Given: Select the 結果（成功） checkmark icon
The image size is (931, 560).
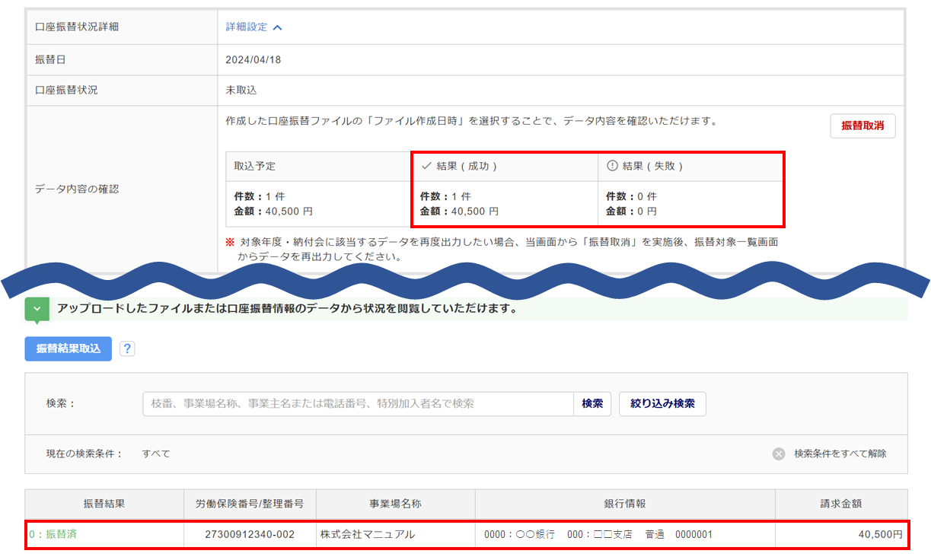Looking at the screenshot, I should (x=426, y=166).
